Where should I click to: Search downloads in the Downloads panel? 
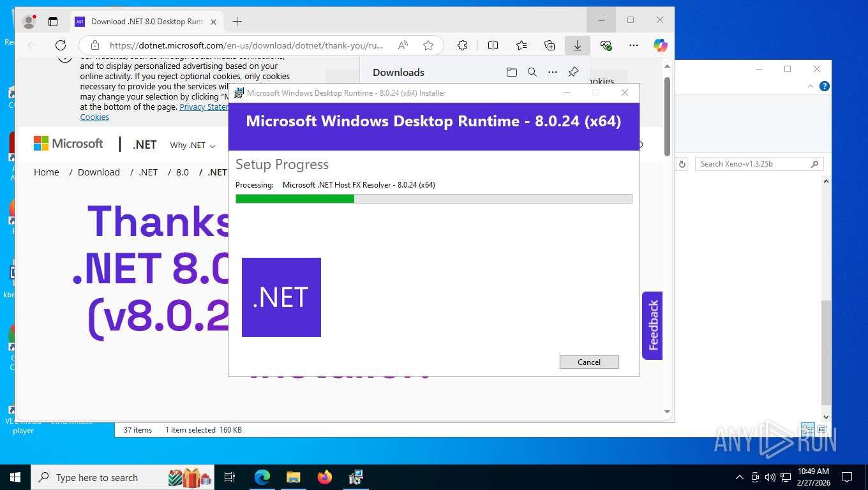point(532,72)
